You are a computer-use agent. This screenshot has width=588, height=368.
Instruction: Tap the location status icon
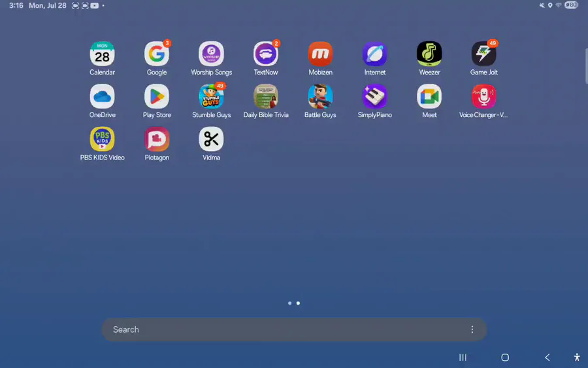coord(550,5)
